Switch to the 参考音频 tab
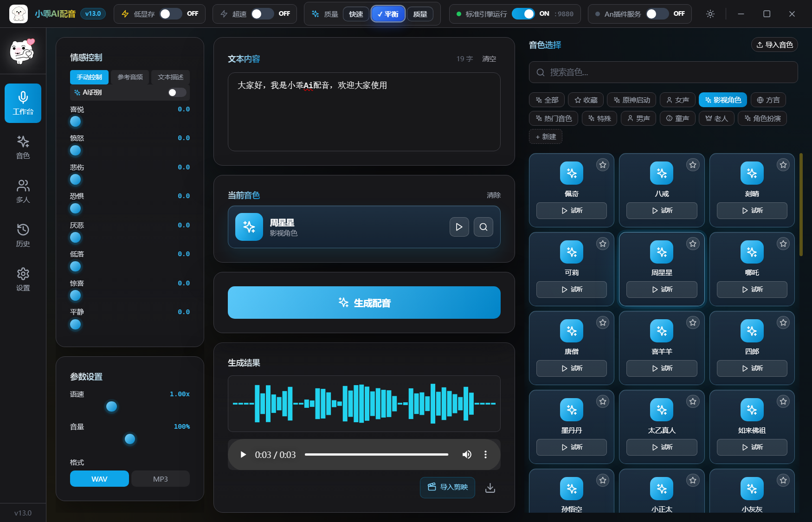The width and height of the screenshot is (812, 522). point(130,77)
